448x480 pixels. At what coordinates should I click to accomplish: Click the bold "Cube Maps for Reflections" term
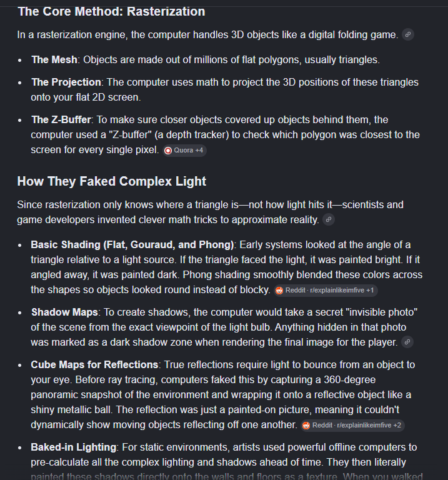94,364
